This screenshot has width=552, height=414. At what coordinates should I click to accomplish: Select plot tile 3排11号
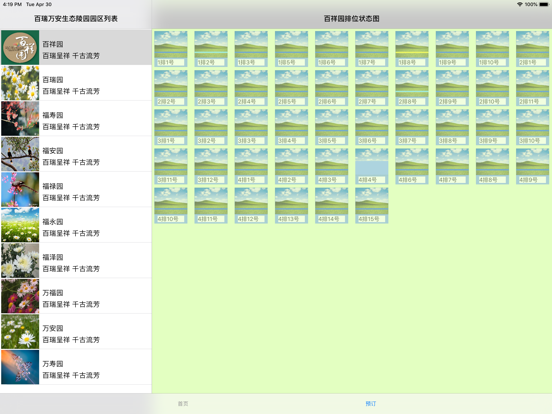click(171, 166)
